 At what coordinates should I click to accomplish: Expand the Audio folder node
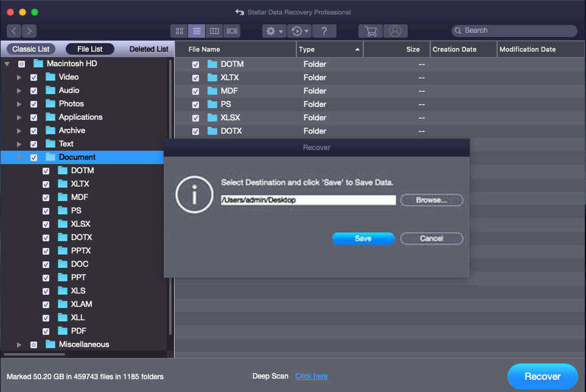(x=19, y=91)
